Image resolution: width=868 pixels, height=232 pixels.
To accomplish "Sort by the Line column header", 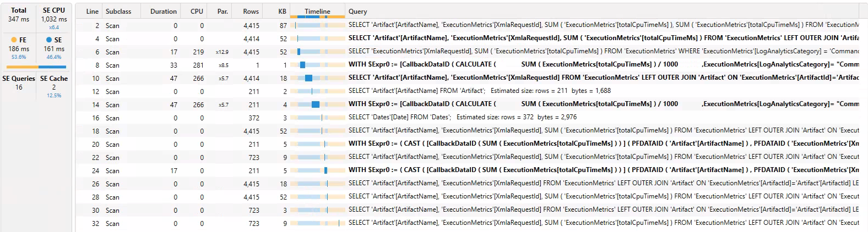I will 92,12.
